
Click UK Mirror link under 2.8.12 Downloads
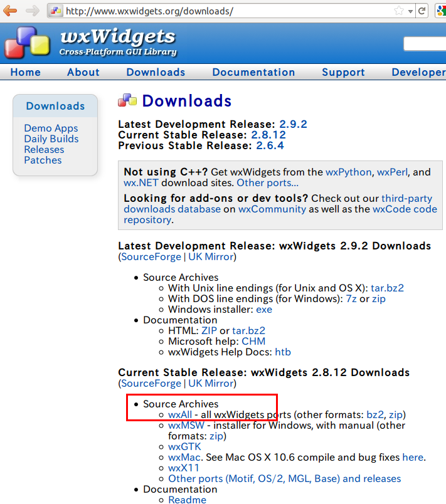(211, 383)
